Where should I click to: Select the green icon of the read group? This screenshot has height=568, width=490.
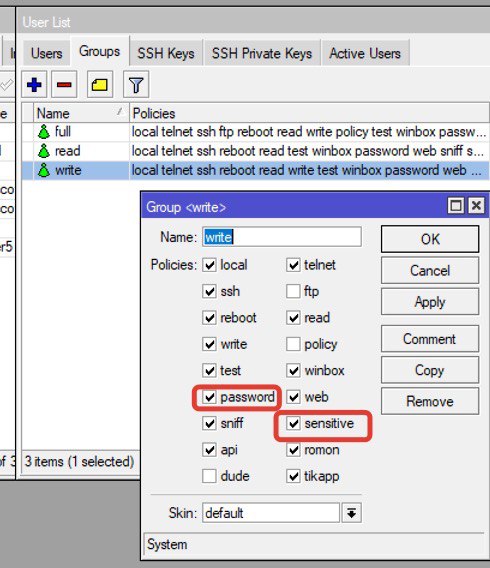click(x=43, y=151)
